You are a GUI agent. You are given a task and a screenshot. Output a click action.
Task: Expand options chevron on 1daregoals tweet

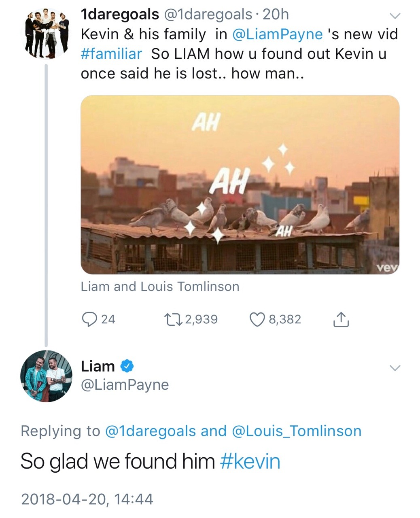click(395, 16)
